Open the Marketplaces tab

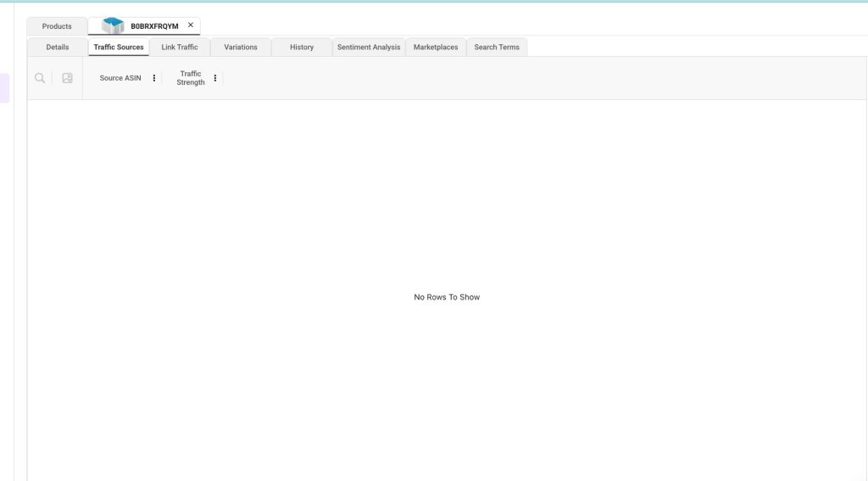point(436,48)
